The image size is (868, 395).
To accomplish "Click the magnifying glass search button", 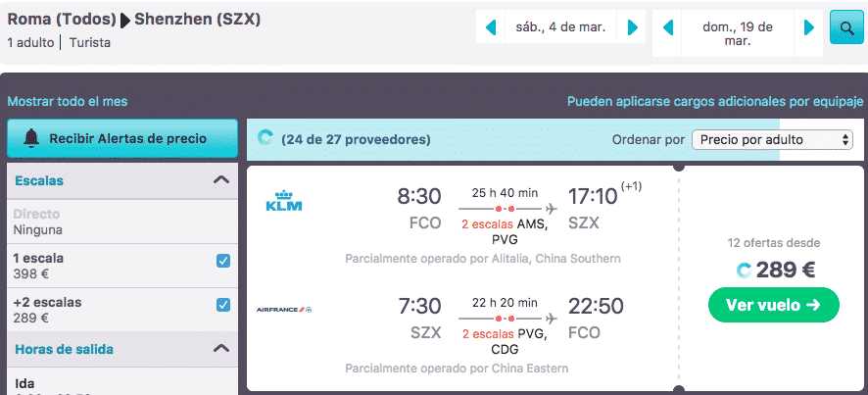I will pyautogui.click(x=846, y=27).
